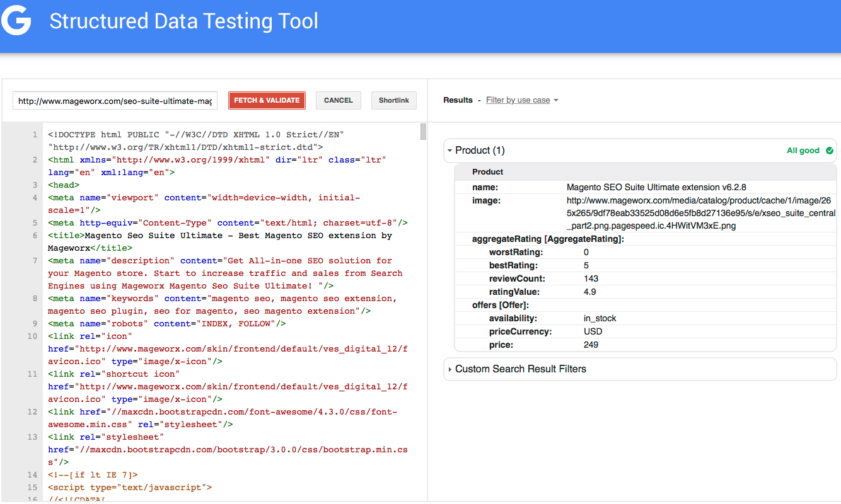Viewport: 841px width, 504px height.
Task: Collapse the Product (1) section arrow
Action: coord(449,151)
